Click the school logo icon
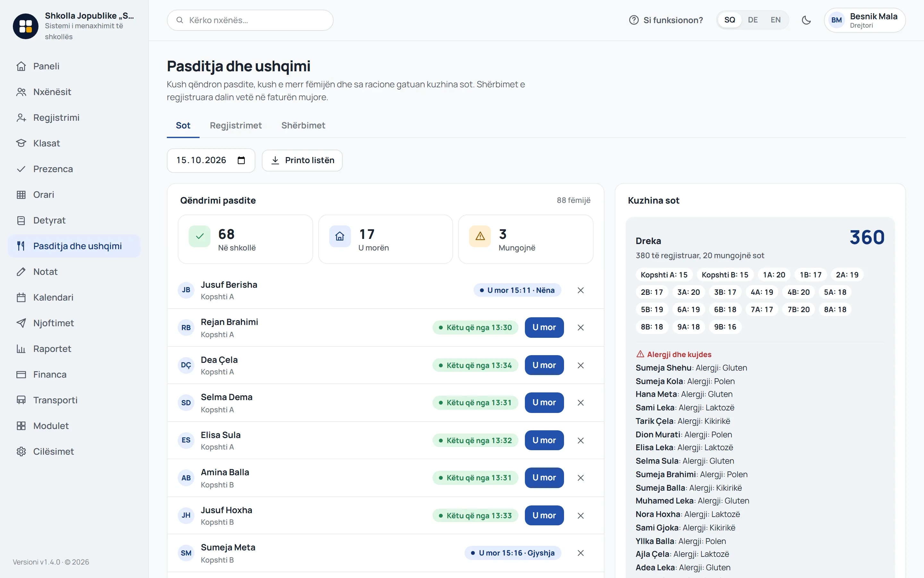 click(x=25, y=26)
